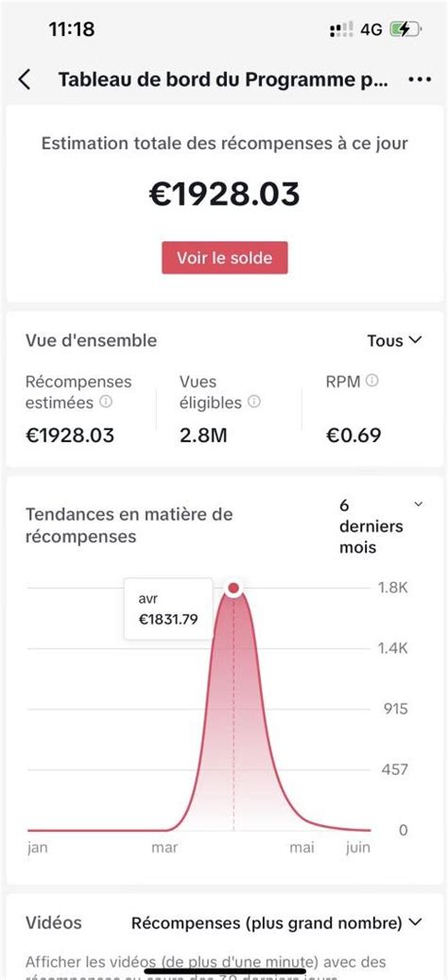
Task: Select the red April peak marker on chart
Action: 233,588
